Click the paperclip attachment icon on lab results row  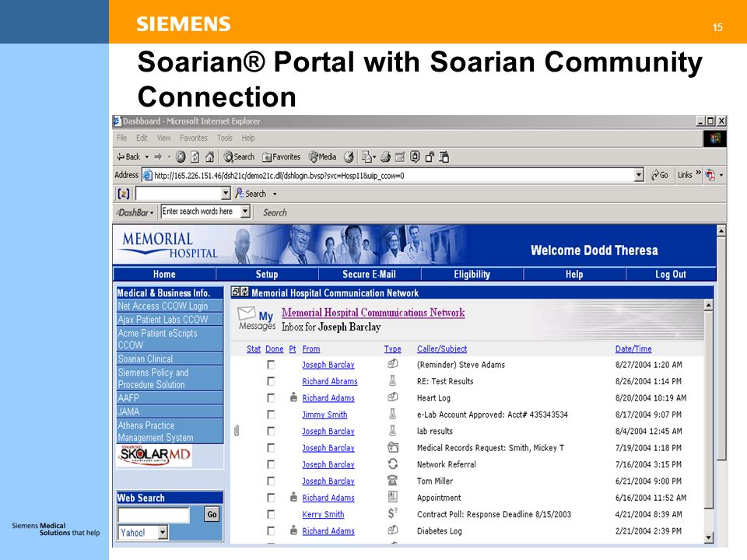[x=237, y=431]
